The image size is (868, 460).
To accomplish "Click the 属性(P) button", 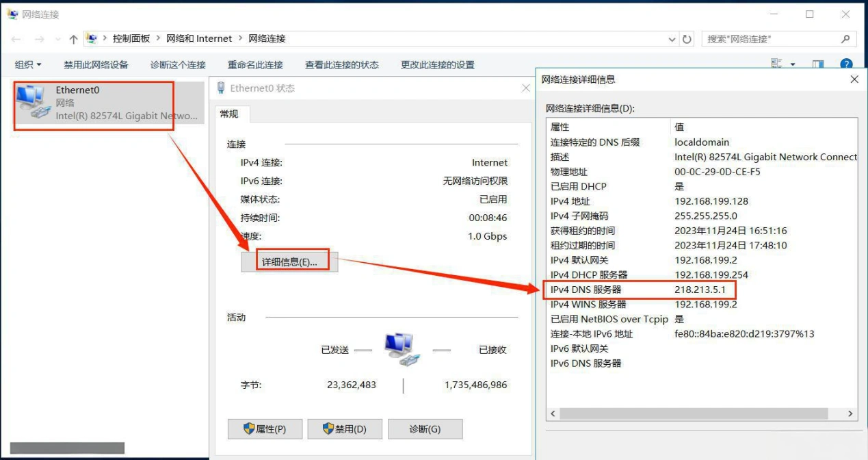I will coord(265,429).
